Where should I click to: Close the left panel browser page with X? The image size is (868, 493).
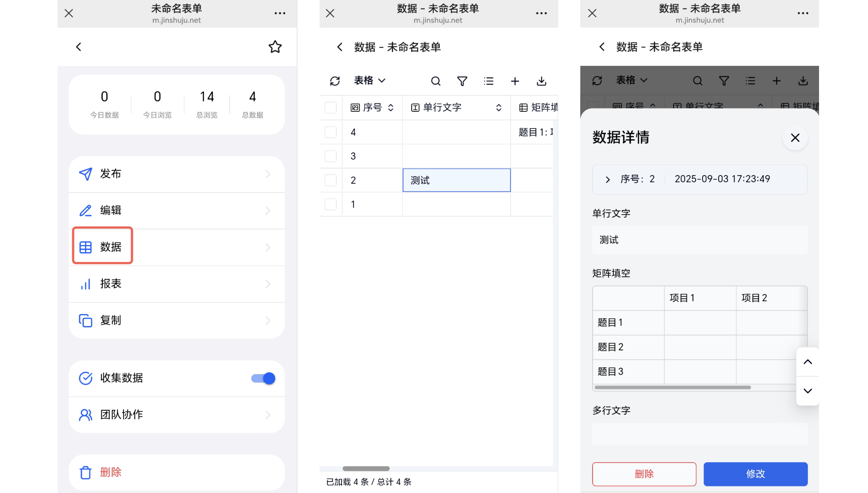[69, 13]
